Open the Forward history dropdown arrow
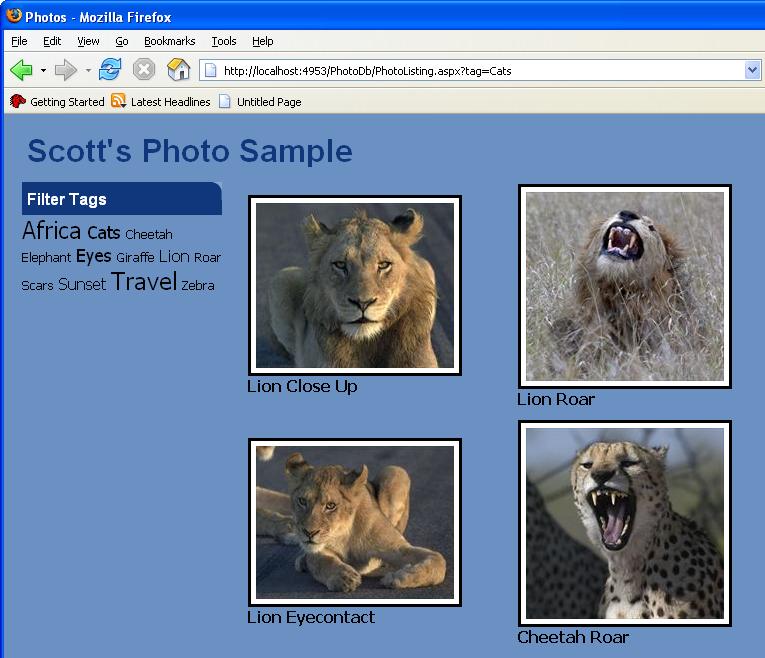Image resolution: width=765 pixels, height=658 pixels. click(88, 71)
